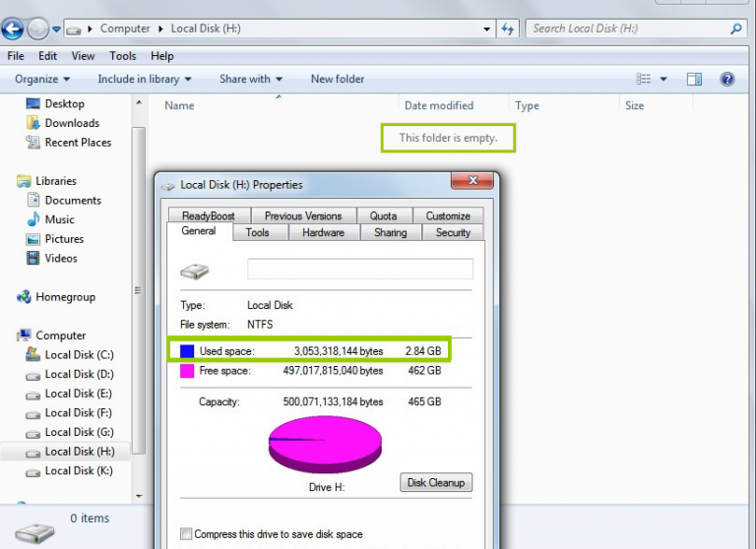The height and width of the screenshot is (549, 756).
Task: Open the Organize dropdown
Action: (x=42, y=79)
